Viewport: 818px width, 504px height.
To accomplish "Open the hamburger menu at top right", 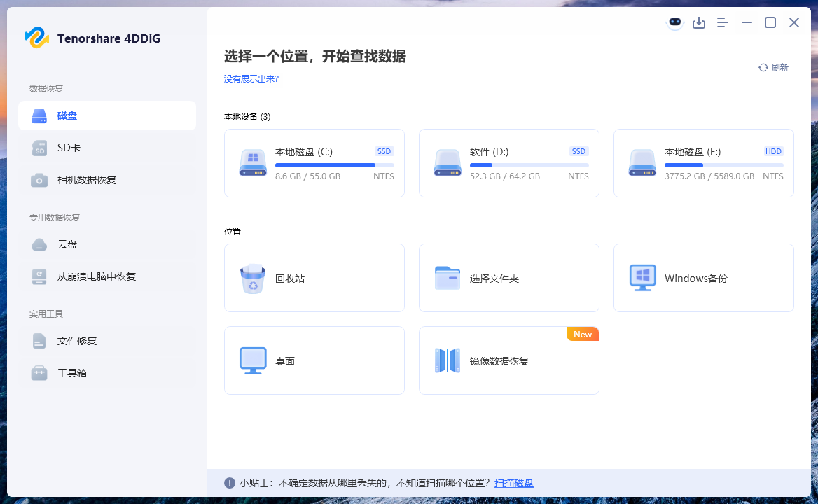I will 723,22.
